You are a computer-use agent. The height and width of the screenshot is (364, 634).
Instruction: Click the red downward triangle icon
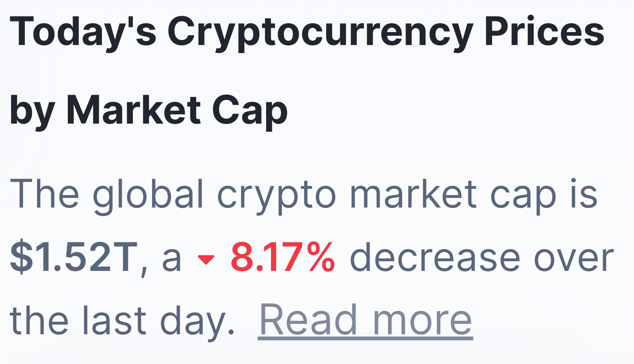coord(206,259)
